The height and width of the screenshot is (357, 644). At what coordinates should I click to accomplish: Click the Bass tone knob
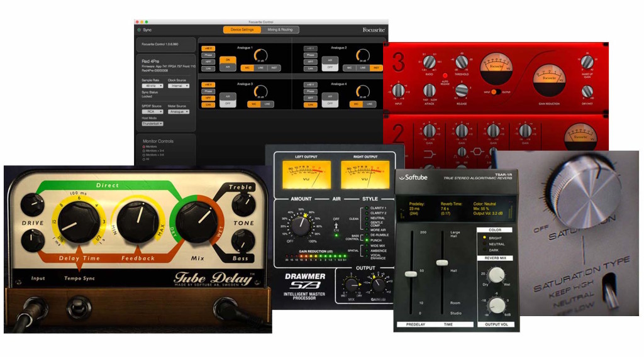(x=243, y=241)
